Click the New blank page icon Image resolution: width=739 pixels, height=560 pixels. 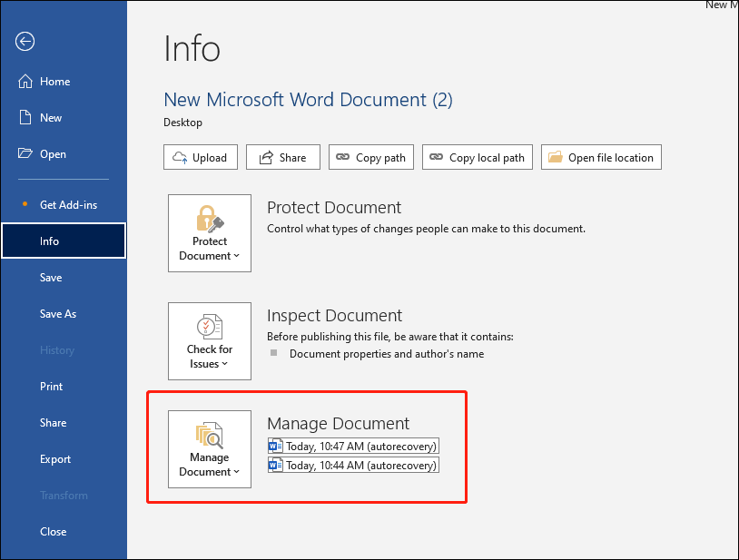(x=25, y=117)
